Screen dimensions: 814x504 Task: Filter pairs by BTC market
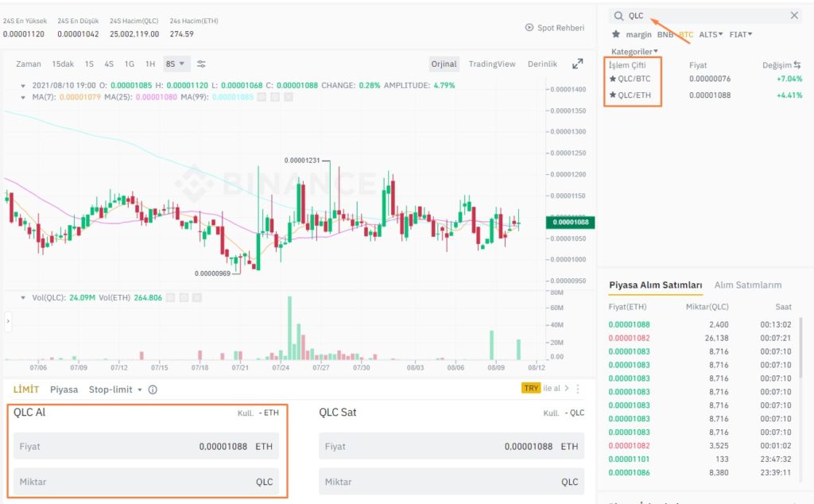coord(686,34)
